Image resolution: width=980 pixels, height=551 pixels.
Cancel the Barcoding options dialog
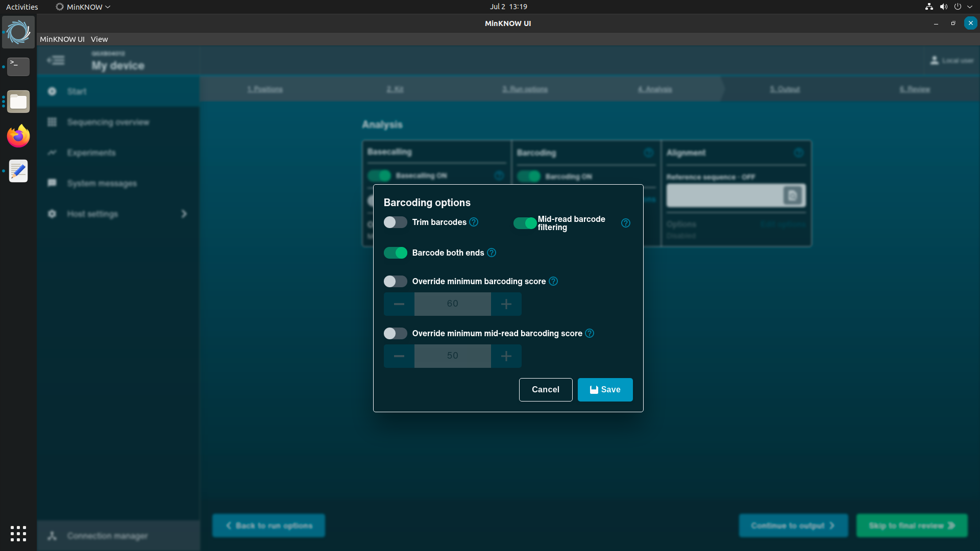tap(546, 390)
